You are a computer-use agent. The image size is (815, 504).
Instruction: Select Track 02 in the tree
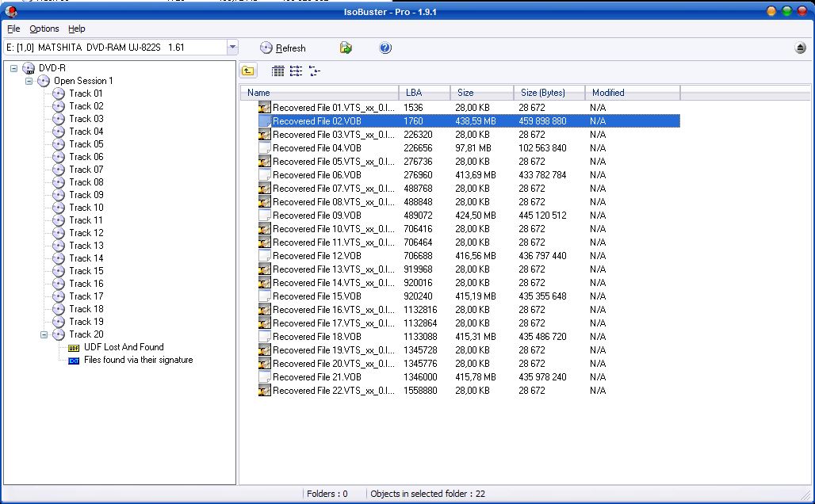click(86, 106)
